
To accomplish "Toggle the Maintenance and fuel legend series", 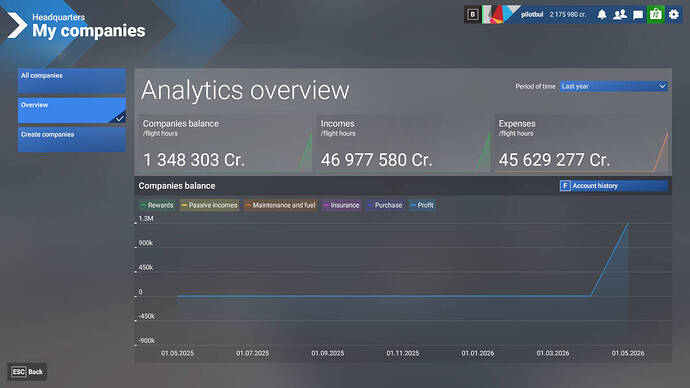I will coord(280,205).
